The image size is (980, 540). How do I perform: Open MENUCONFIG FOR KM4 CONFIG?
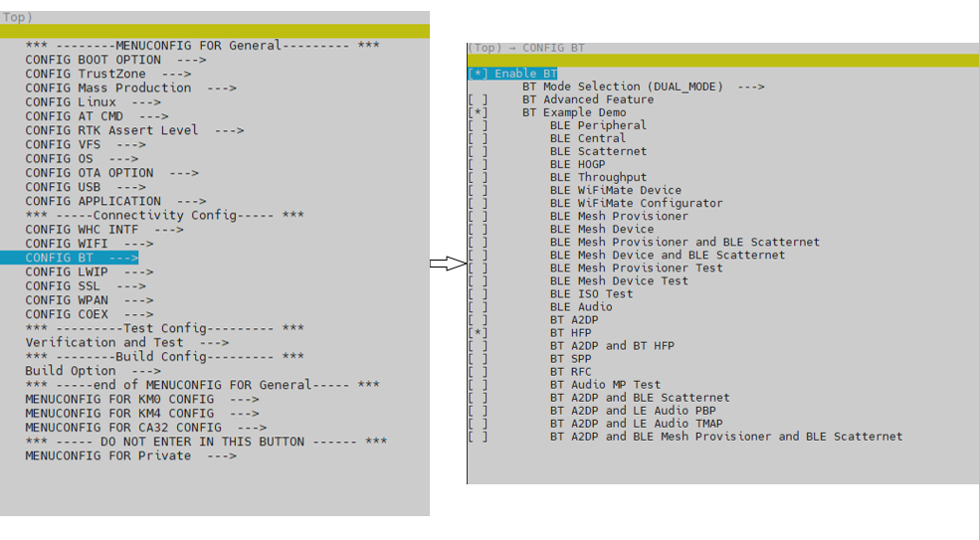[141, 413]
